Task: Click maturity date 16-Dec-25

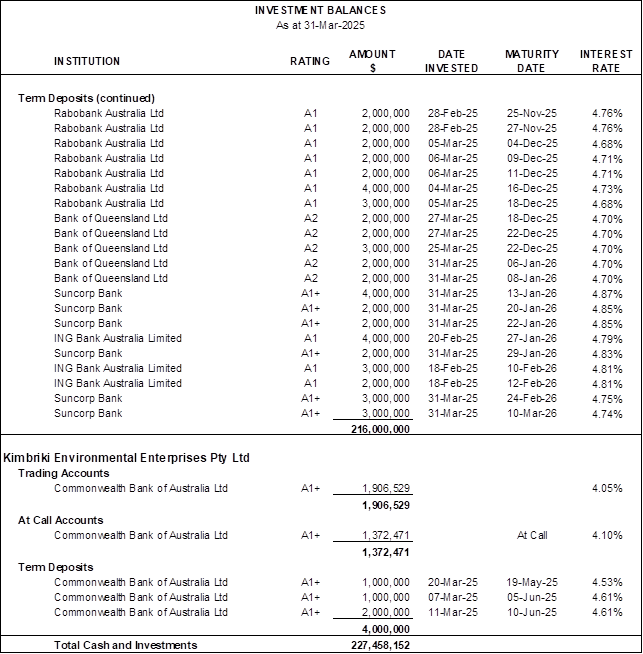Action: point(532,189)
